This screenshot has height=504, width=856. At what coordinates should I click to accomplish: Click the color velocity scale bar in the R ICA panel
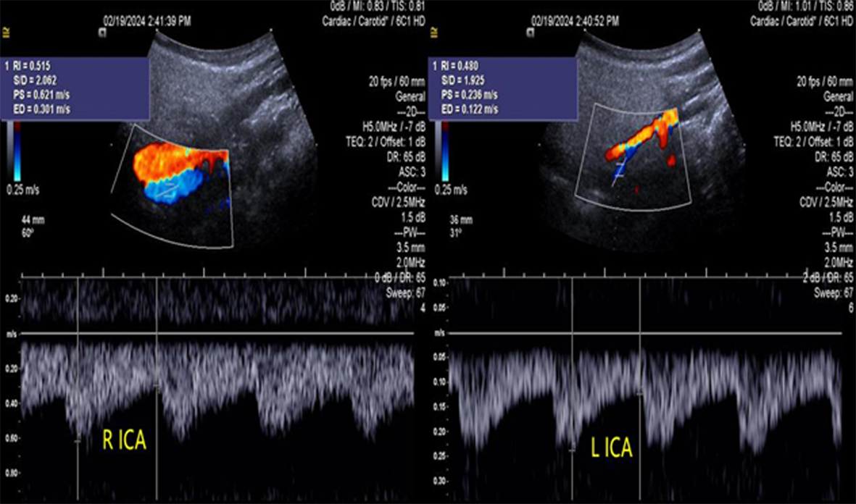pos(17,151)
